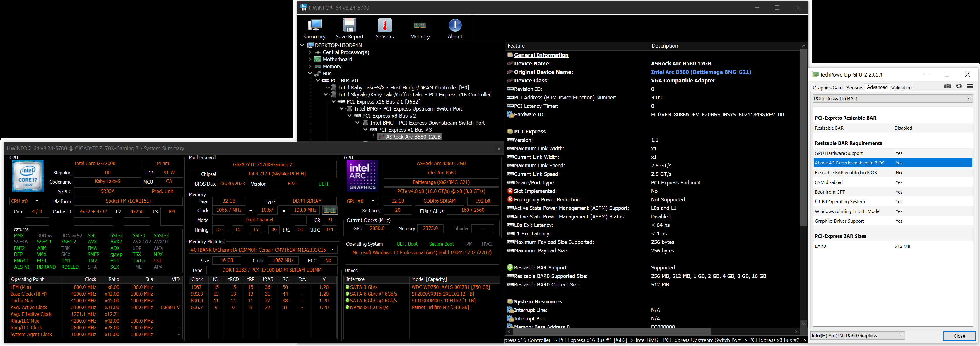The height and width of the screenshot is (346, 980).
Task: Open the GPU-Z hamburger menu icon
Action: click(x=970, y=86)
